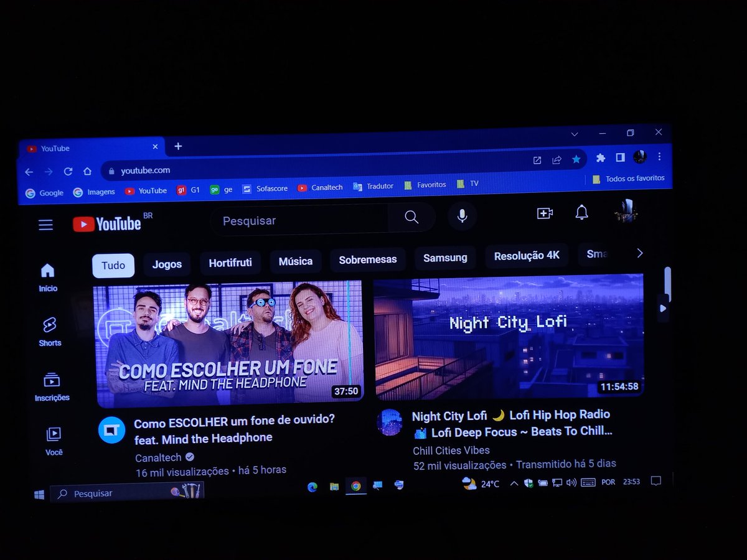The width and height of the screenshot is (747, 560).
Task: Click the share page icon in address bar
Action: click(x=557, y=160)
